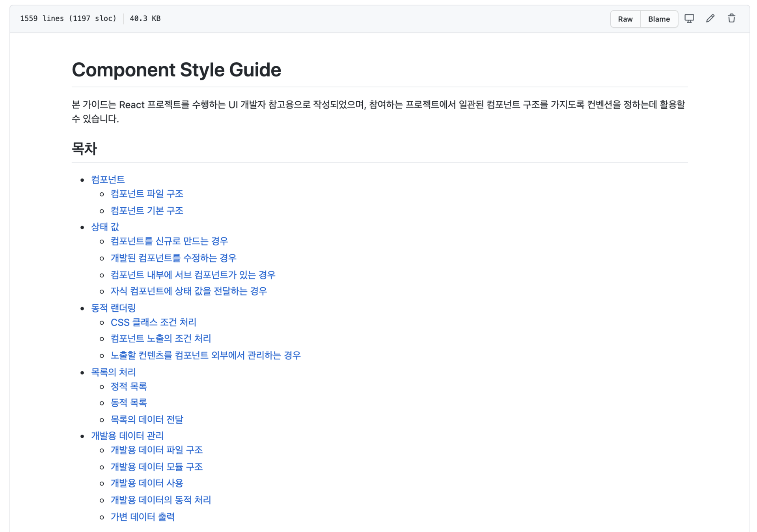Go to 컴포넌트 기본 구조 section
757x532 pixels.
click(x=147, y=211)
